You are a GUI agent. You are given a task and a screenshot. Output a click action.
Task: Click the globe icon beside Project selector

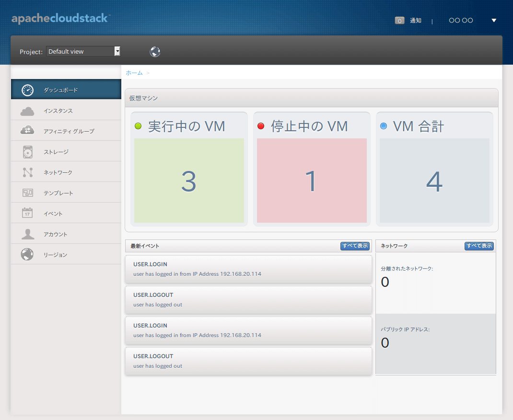coord(155,52)
